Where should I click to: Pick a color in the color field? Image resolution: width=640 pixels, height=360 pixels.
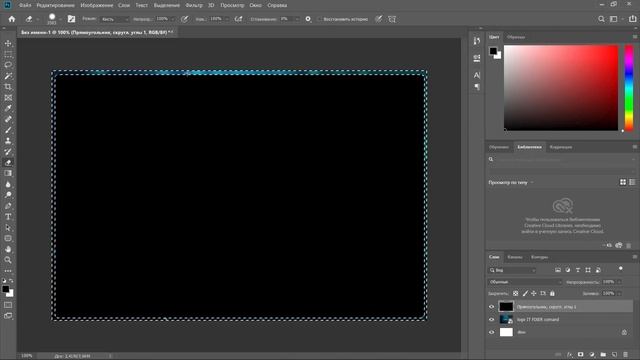pos(561,88)
